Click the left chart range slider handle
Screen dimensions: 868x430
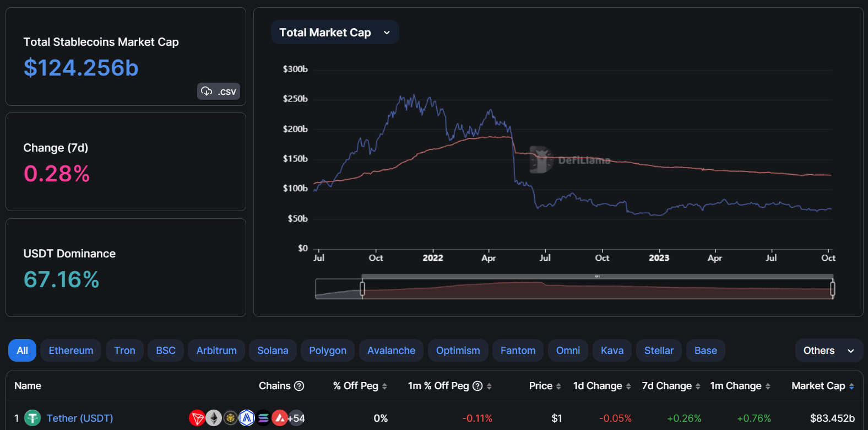click(x=362, y=288)
